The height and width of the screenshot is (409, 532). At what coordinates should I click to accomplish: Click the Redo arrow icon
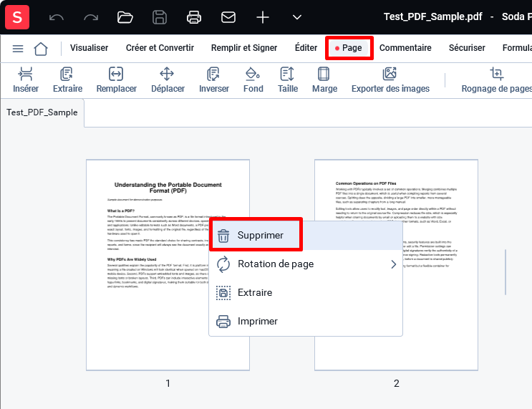(91, 17)
